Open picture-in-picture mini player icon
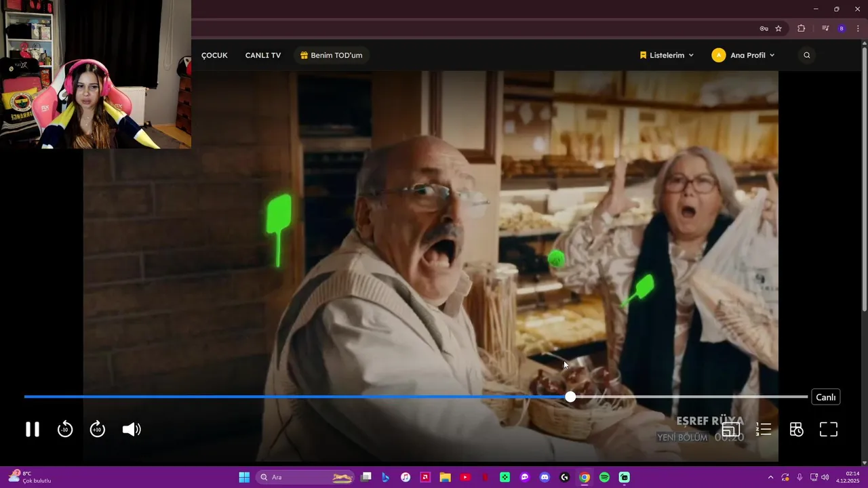 coord(731,429)
